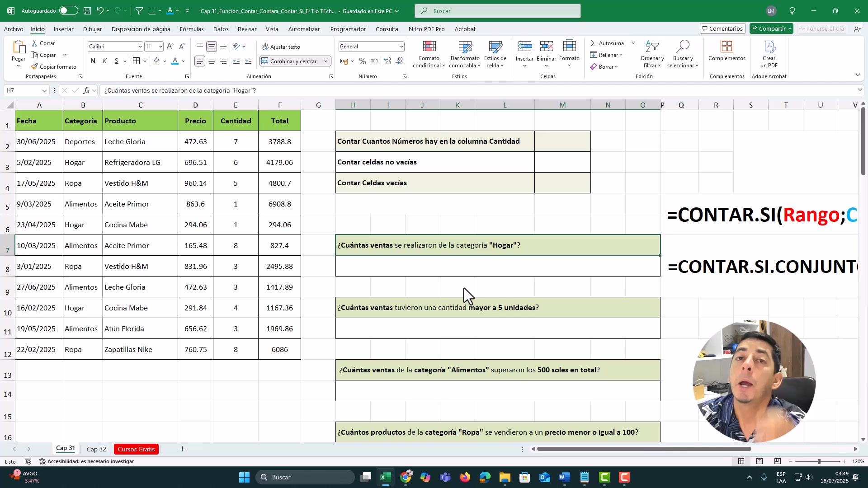This screenshot has height=488, width=868.
Task: Increase font size icon
Action: [170, 46]
